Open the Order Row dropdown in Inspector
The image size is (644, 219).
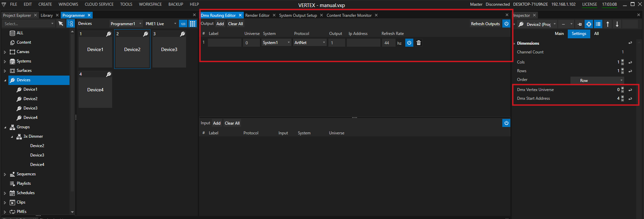click(x=597, y=80)
